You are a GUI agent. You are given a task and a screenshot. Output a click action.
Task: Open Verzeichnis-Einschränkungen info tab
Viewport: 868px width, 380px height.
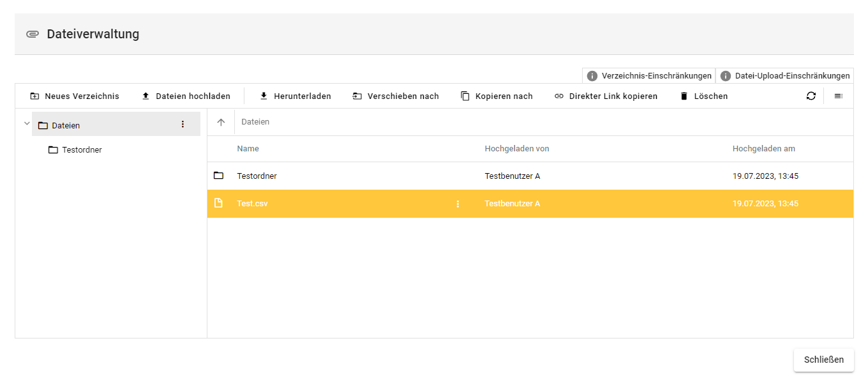pos(649,76)
